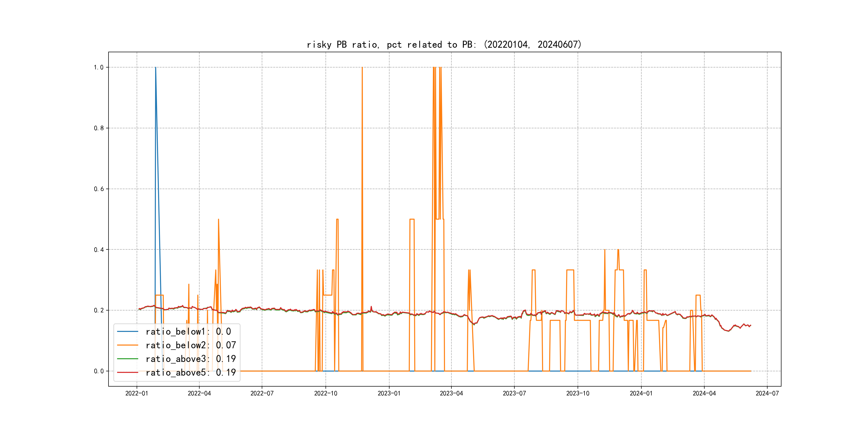Image resolution: width=868 pixels, height=434 pixels.
Task: Click the 0.6 y-axis tick label
Action: pos(98,189)
